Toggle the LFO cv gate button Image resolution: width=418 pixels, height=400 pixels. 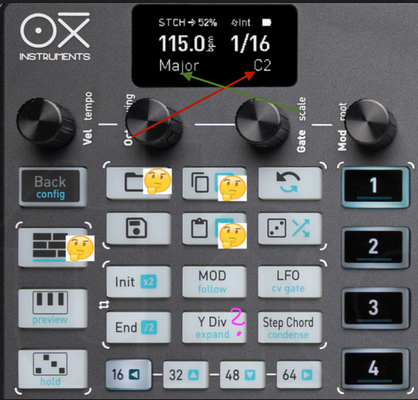point(290,282)
